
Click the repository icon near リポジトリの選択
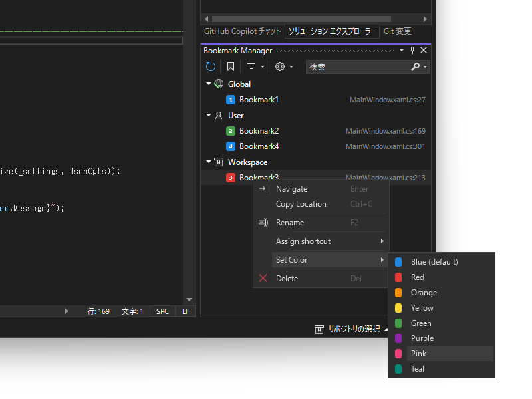tap(319, 329)
